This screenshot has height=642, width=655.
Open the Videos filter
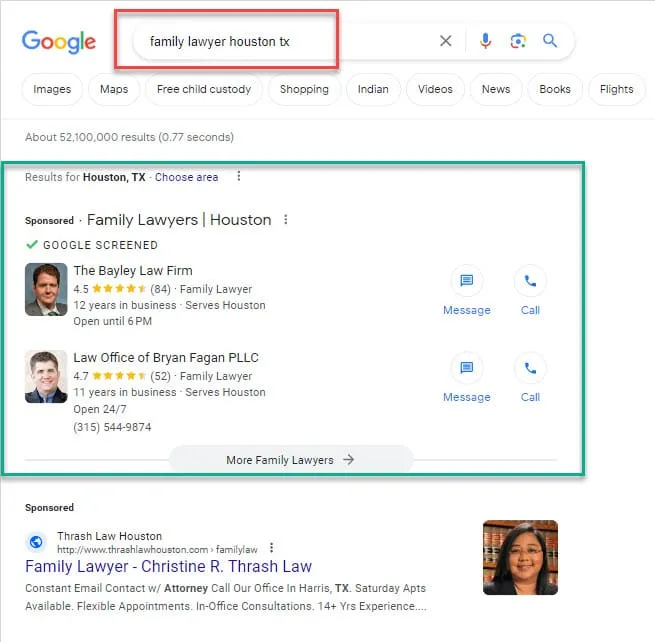point(435,89)
